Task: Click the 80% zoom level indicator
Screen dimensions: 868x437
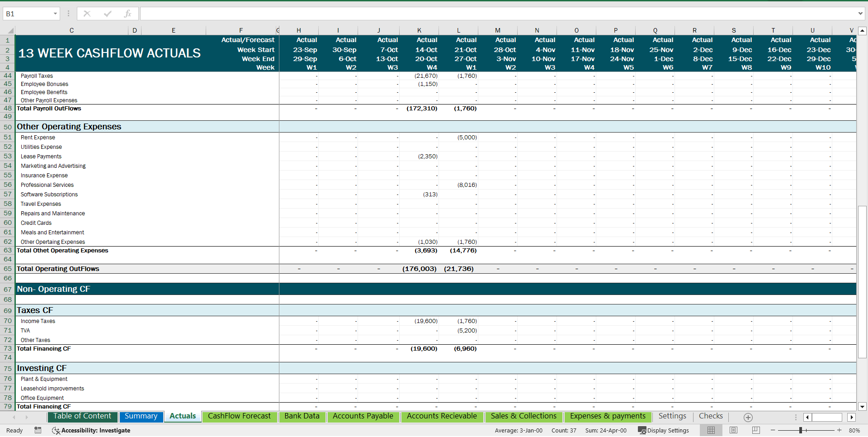Action: [x=854, y=430]
